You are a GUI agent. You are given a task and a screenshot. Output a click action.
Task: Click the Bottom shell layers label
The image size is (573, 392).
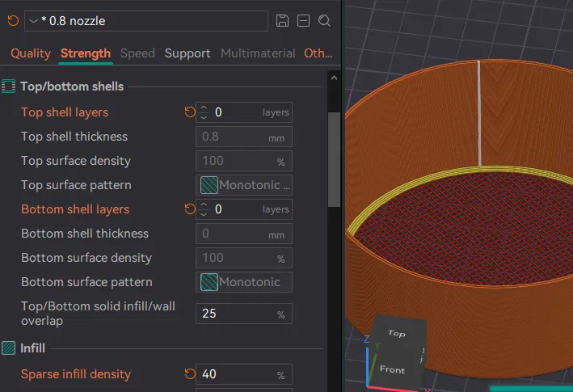[75, 209]
